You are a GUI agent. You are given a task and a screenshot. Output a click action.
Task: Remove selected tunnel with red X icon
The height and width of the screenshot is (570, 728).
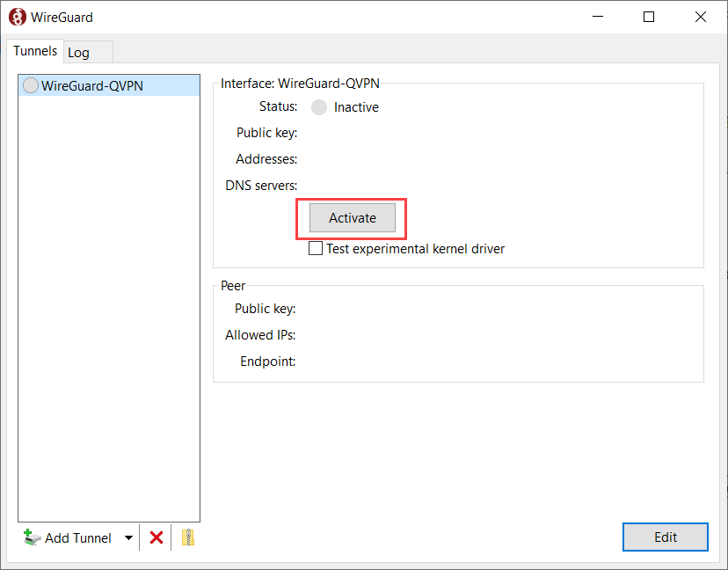[157, 537]
